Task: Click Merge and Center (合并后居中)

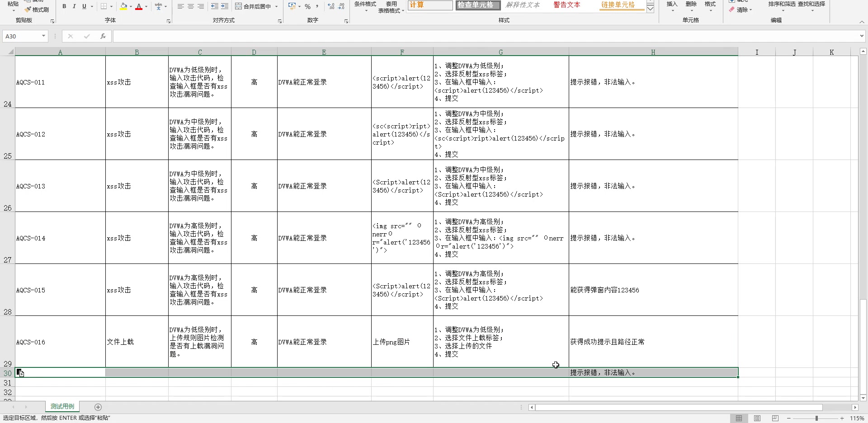Action: (253, 6)
